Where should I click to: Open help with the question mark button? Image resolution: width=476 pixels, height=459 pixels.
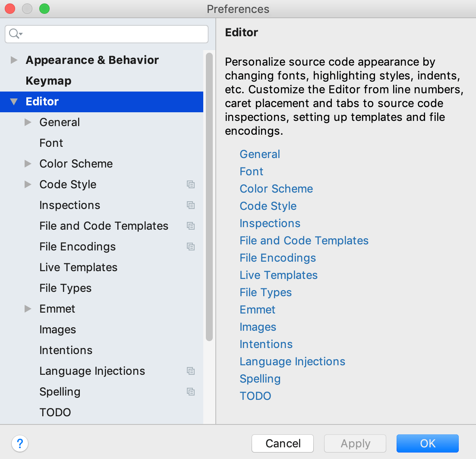click(x=20, y=443)
